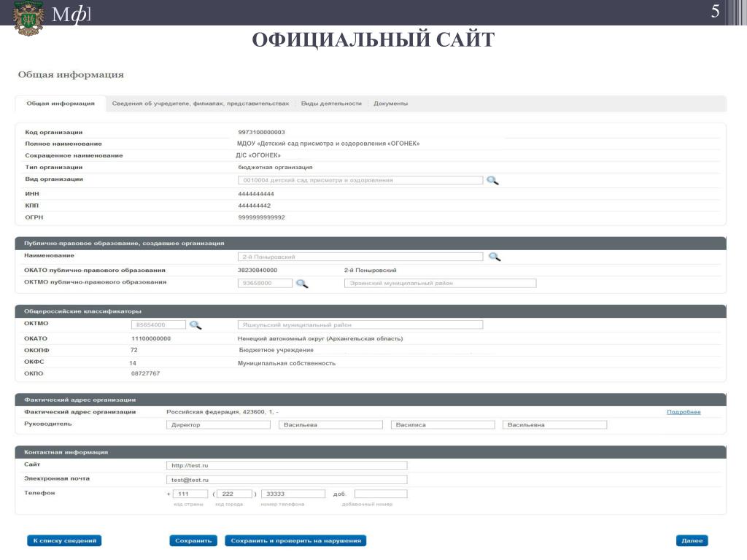
Task: Click the Контактная информация section header
Action: coord(371,452)
